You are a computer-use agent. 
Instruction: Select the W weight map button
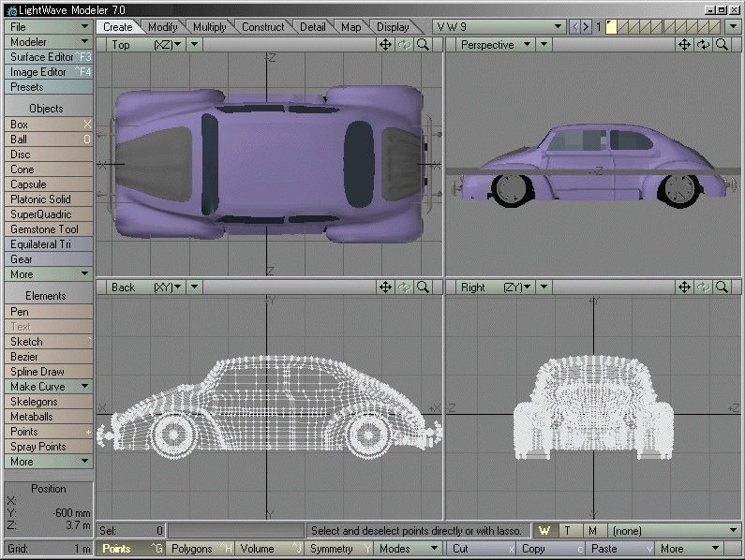point(544,531)
